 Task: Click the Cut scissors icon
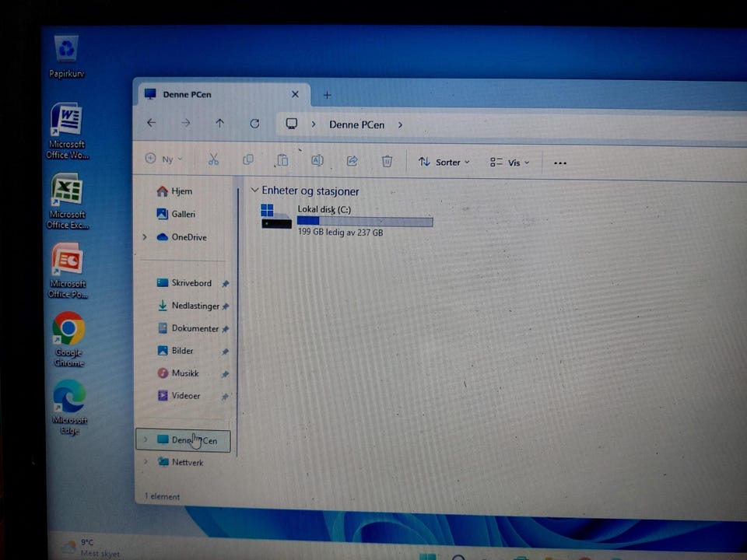click(x=213, y=159)
